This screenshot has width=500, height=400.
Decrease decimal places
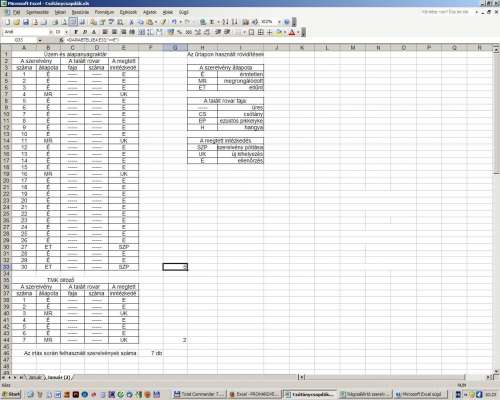pyautogui.click(x=207, y=32)
